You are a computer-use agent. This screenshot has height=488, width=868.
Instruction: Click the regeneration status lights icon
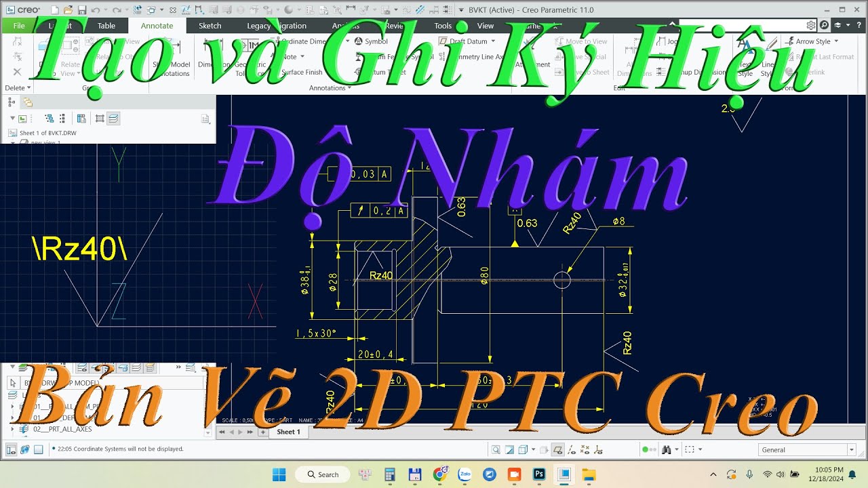pos(649,449)
